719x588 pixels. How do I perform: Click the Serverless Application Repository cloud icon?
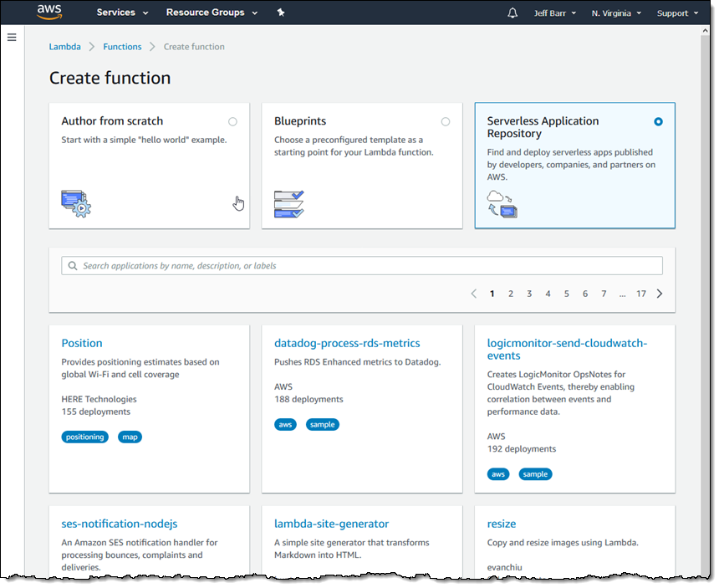pos(502,203)
